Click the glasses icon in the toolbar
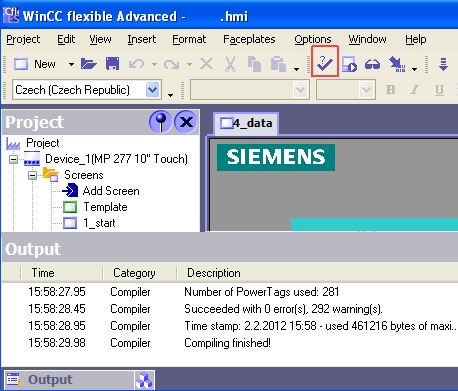 pyautogui.click(x=372, y=64)
